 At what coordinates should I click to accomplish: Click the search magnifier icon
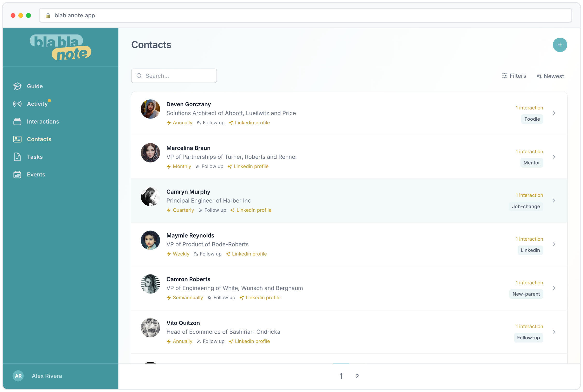click(x=139, y=76)
